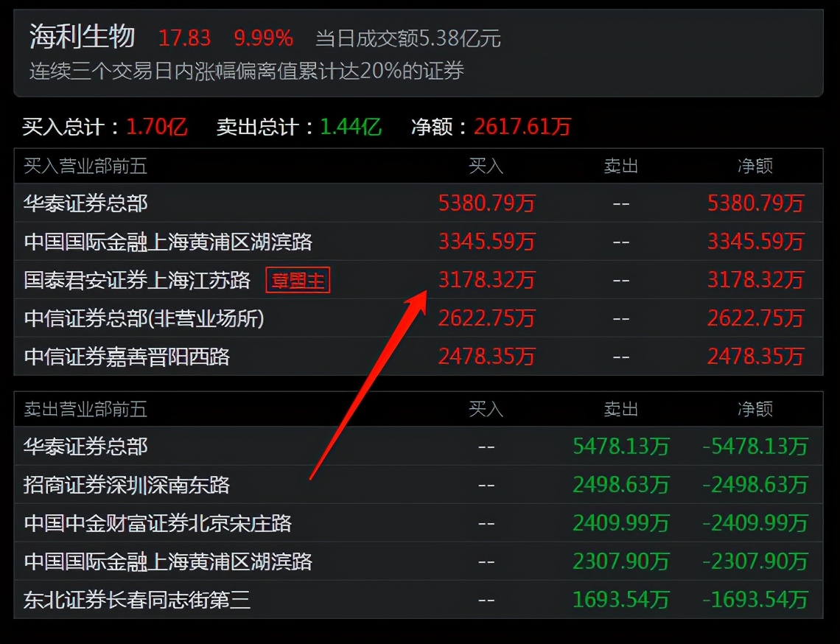Viewport: 840px width, 644px height.
Task: Click net amount 3345.59万 in 净额 column
Action: point(756,242)
